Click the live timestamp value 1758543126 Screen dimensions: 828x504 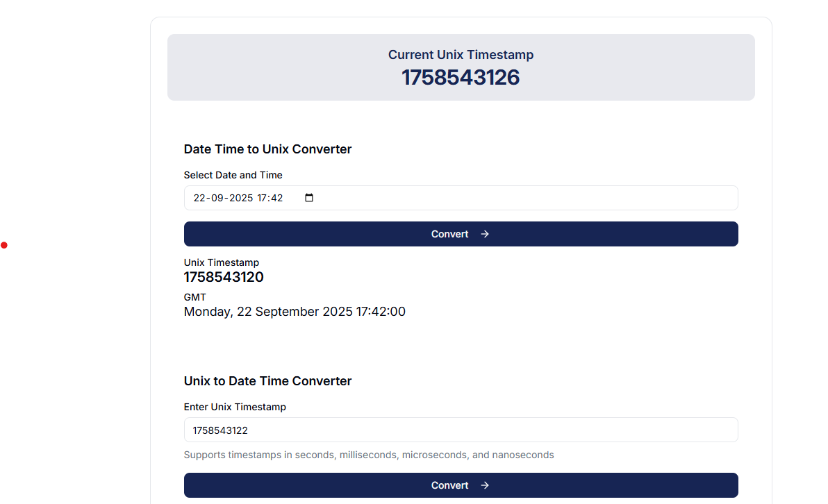click(461, 77)
